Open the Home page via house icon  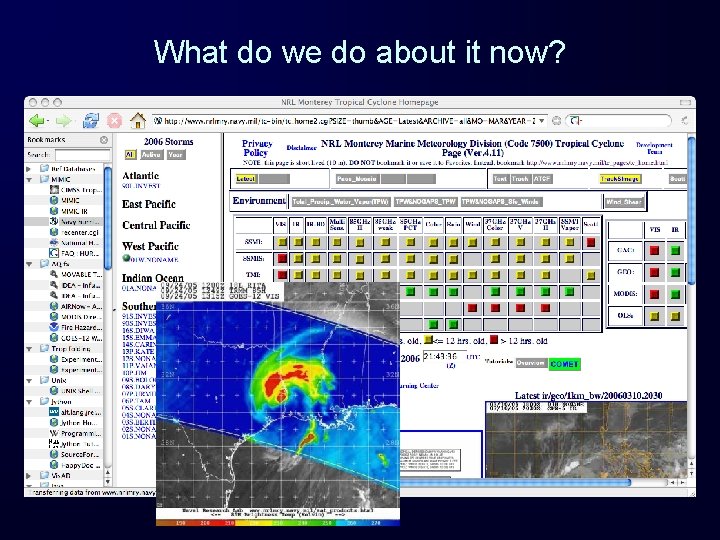click(x=138, y=120)
